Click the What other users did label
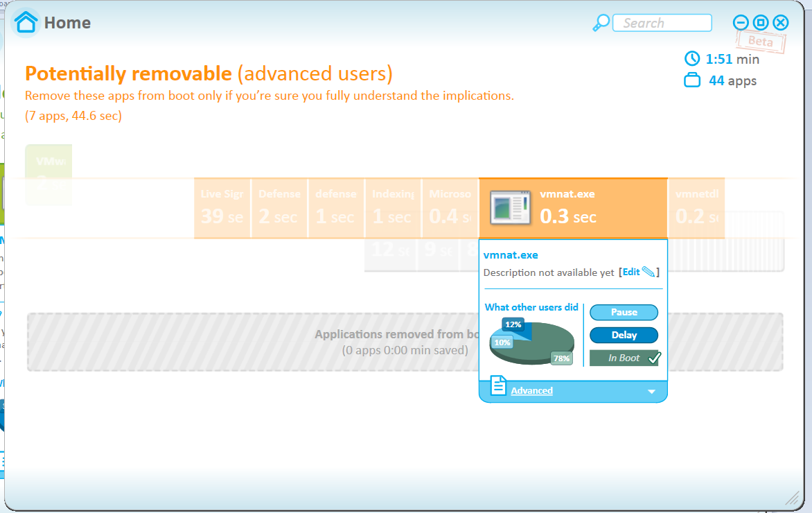The image size is (812, 513). (531, 307)
